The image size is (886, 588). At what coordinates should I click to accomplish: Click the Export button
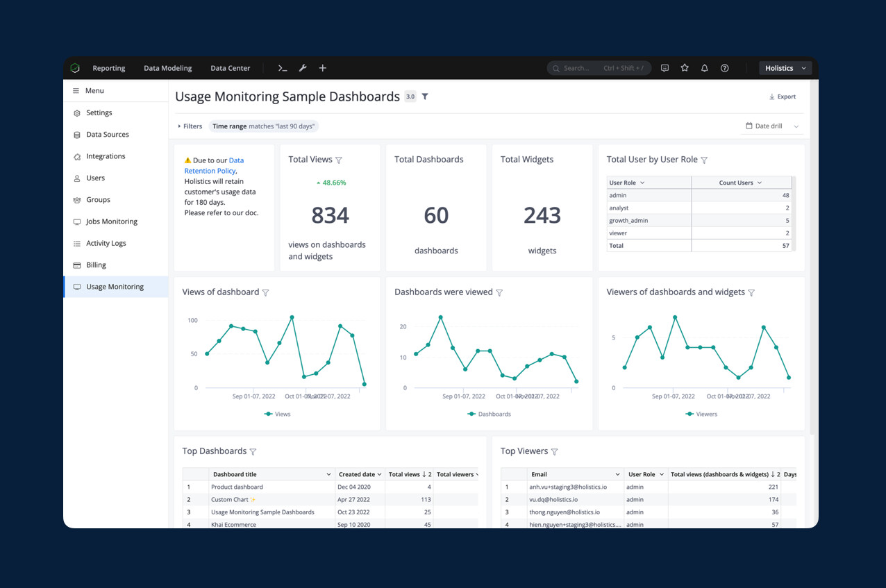click(783, 96)
